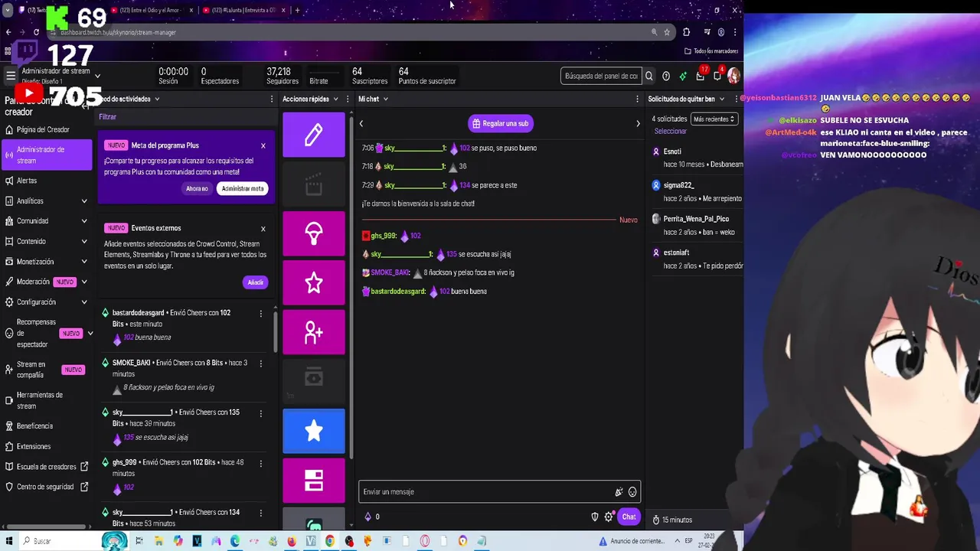The height and width of the screenshot is (551, 980).
Task: Select Administrador de stream in sidebar
Action: pyautogui.click(x=47, y=155)
